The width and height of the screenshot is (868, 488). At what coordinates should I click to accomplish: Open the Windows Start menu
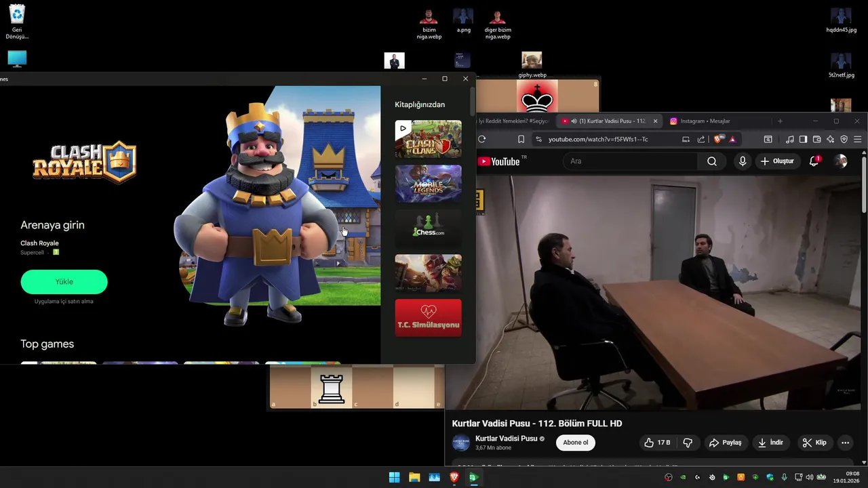click(394, 477)
